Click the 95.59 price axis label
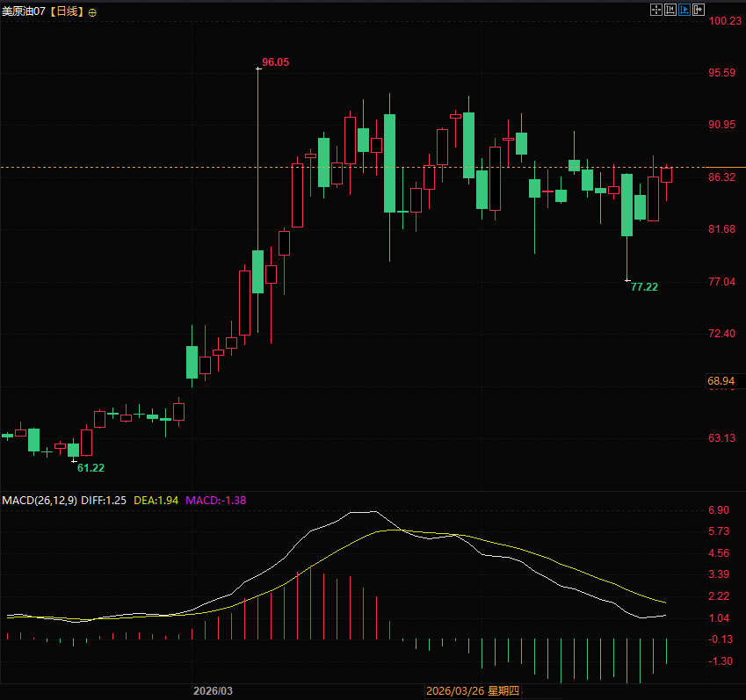746x700 pixels. click(721, 73)
